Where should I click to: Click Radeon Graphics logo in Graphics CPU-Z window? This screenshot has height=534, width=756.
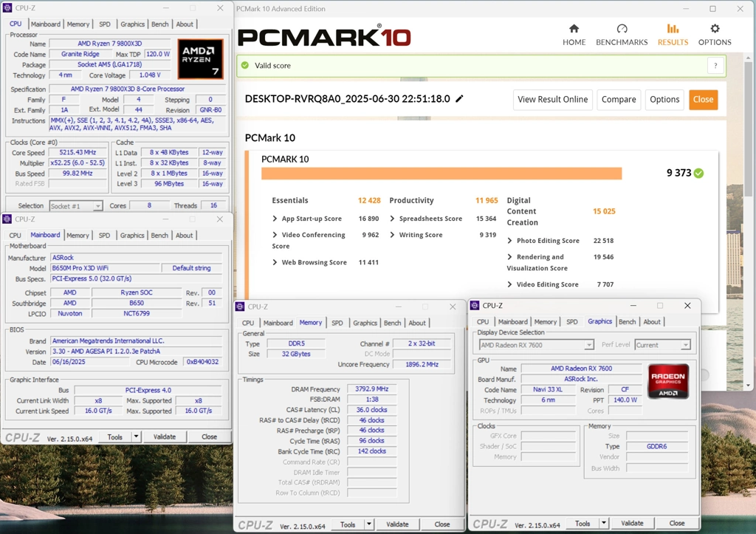[667, 380]
